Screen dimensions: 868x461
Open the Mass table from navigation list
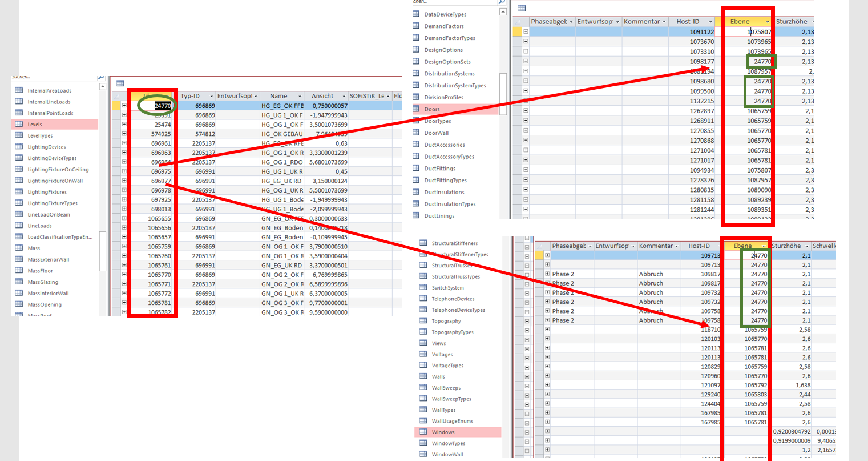(x=34, y=248)
